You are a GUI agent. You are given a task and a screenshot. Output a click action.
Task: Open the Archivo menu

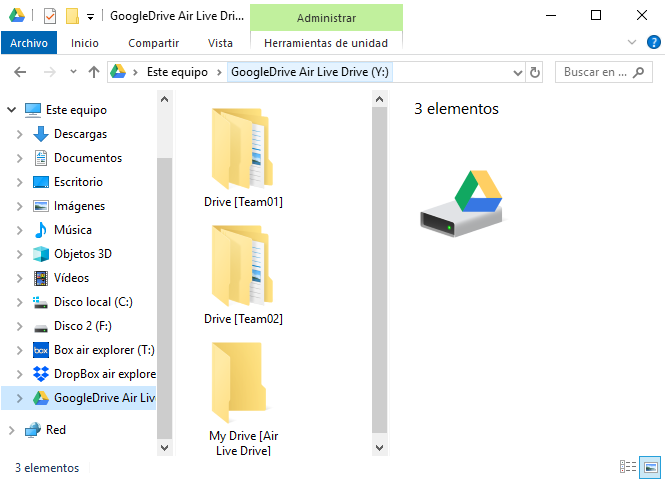coord(29,43)
